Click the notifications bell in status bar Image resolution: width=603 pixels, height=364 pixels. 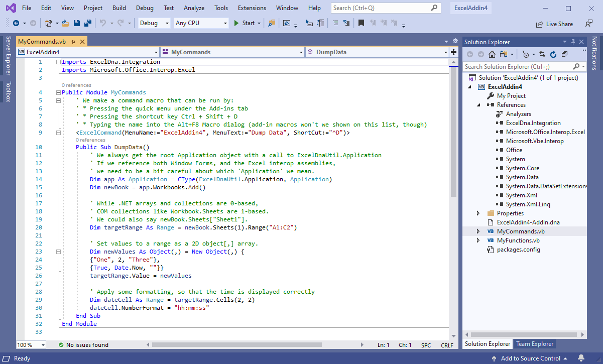click(x=581, y=358)
